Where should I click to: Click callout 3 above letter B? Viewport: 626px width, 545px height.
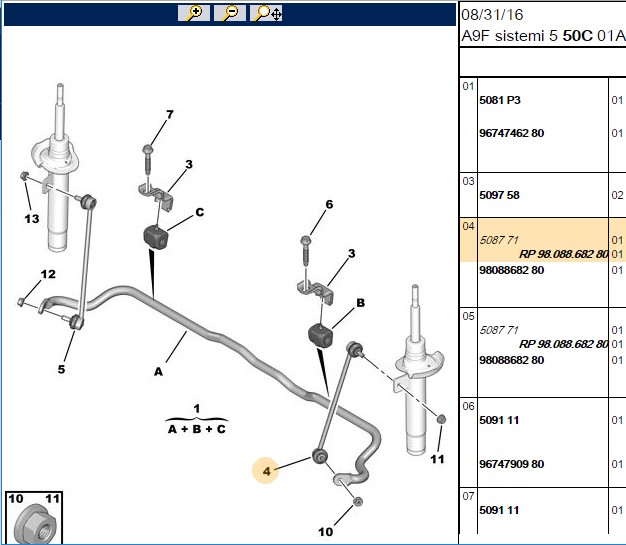click(x=351, y=254)
